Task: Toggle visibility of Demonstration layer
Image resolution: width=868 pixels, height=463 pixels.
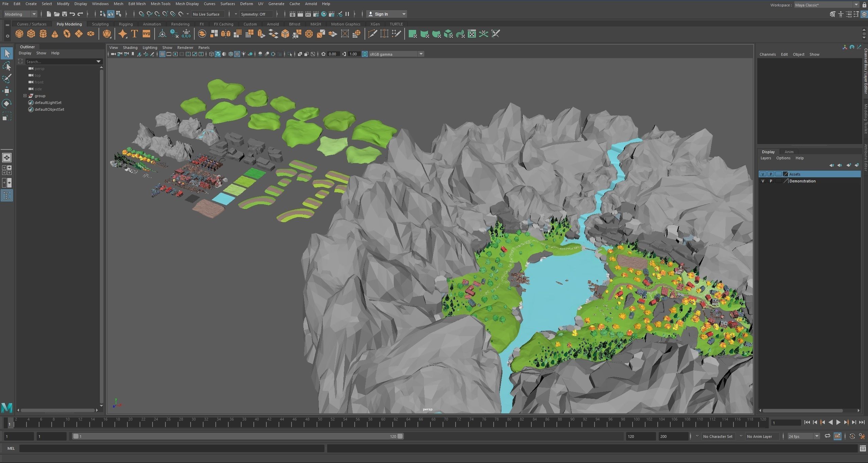Action: pyautogui.click(x=763, y=181)
